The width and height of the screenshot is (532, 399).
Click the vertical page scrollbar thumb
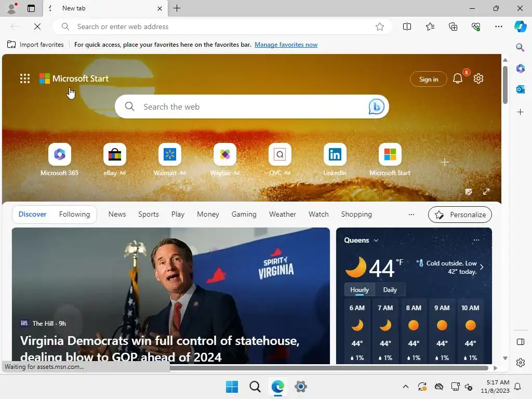pos(505,85)
